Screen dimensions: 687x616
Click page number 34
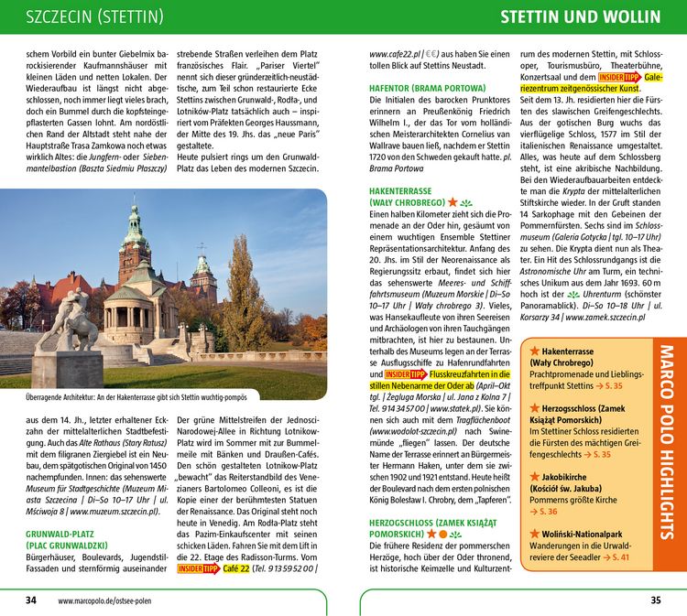[x=30, y=600]
